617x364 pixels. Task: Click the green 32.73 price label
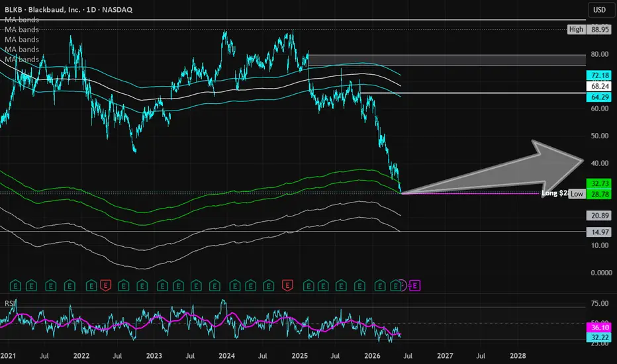(x=600, y=183)
